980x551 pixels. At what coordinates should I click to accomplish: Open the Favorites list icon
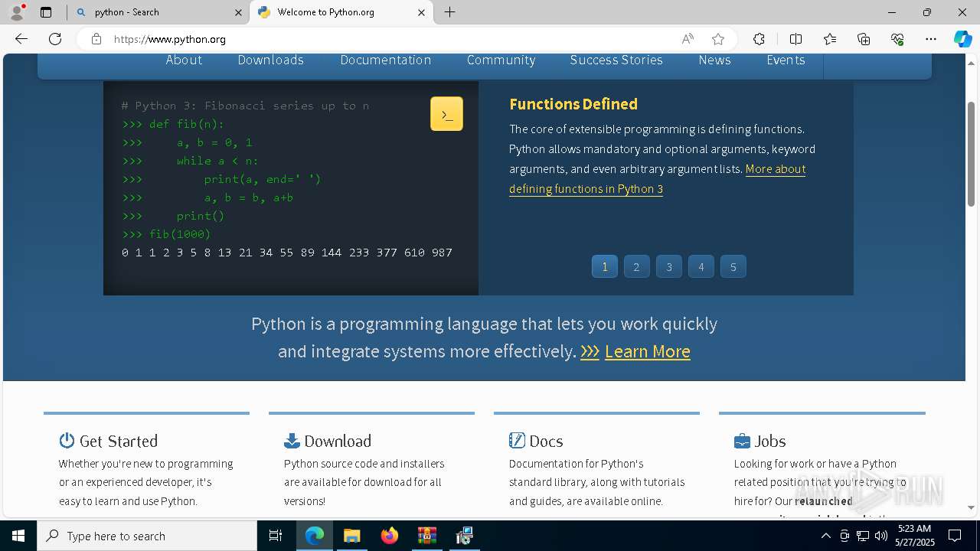coord(830,39)
